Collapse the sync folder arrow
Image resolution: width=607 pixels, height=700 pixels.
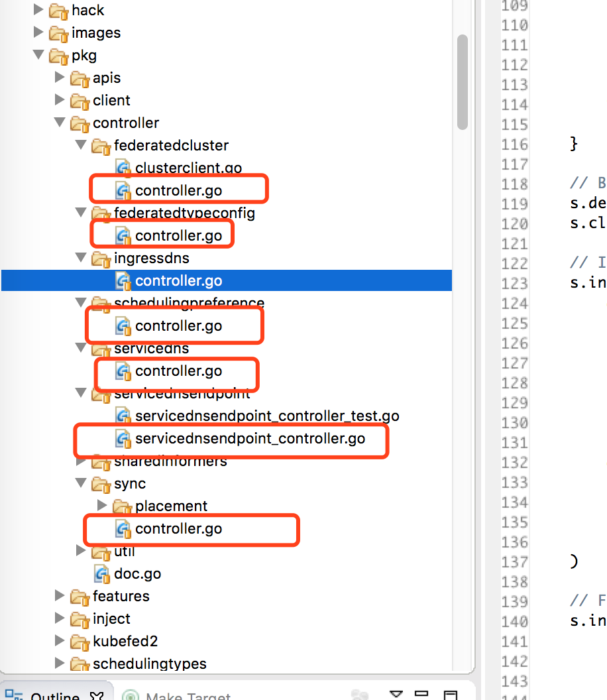click(81, 483)
